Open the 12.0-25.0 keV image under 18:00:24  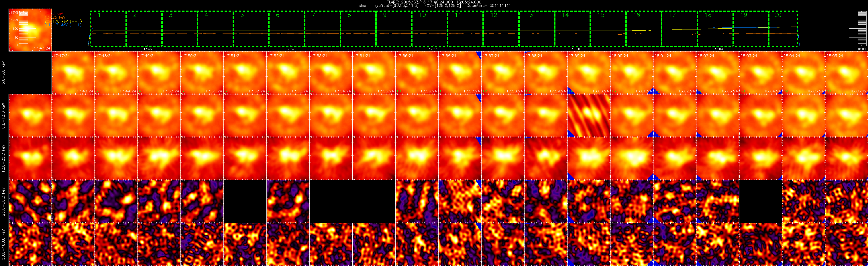[x=632, y=158]
